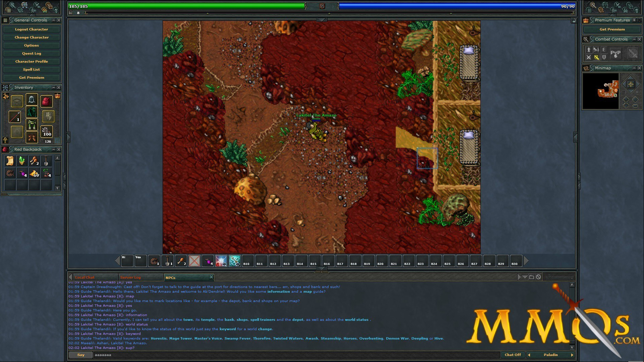Click the helmet equipment slot
Viewport: 644px width, 362px height.
point(32,100)
